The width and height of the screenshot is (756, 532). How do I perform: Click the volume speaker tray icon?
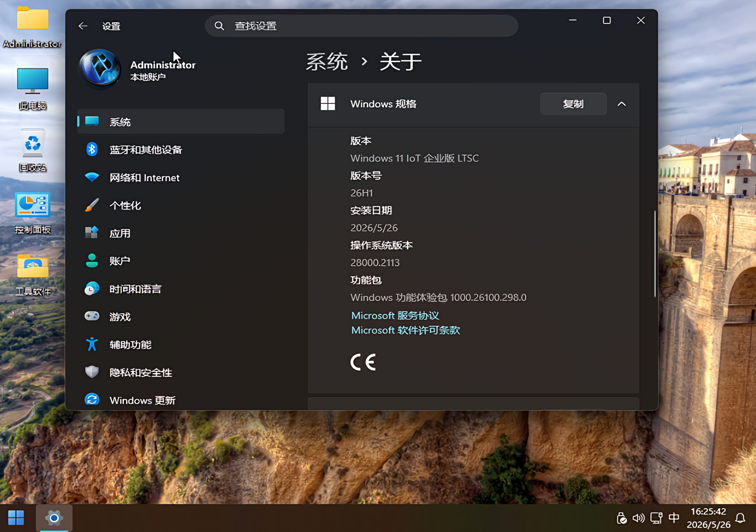638,518
